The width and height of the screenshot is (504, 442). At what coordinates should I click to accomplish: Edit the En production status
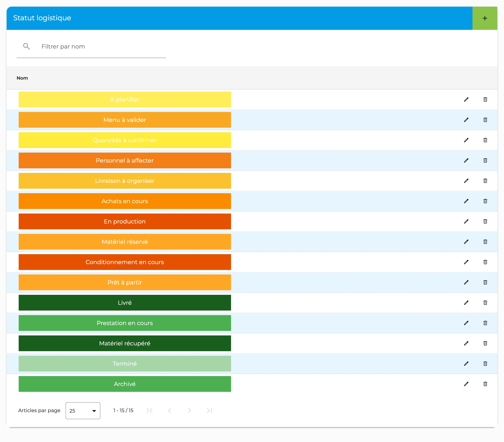[466, 221]
